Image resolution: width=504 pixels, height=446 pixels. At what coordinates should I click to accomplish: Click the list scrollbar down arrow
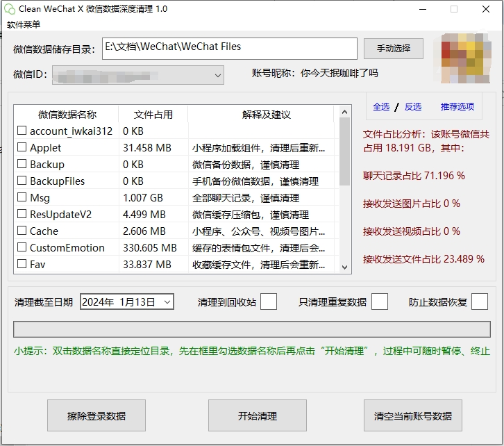pos(344,267)
